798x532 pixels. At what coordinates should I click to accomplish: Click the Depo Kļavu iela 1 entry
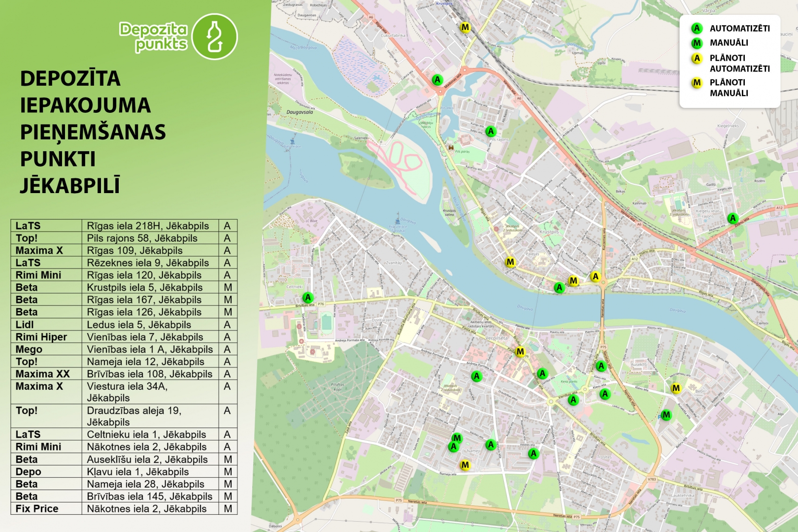click(124, 471)
